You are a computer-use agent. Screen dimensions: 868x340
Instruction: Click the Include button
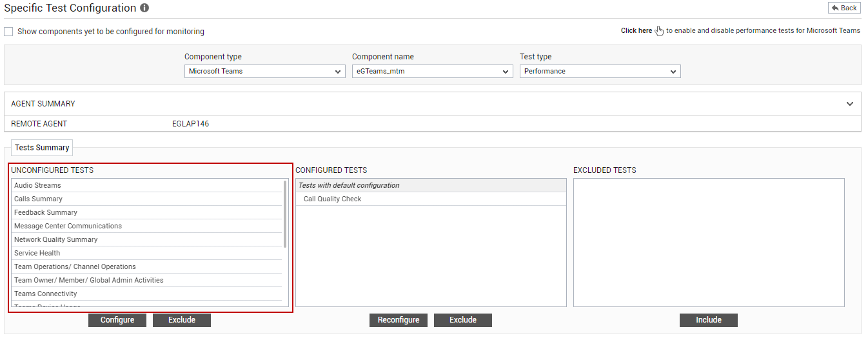709,320
